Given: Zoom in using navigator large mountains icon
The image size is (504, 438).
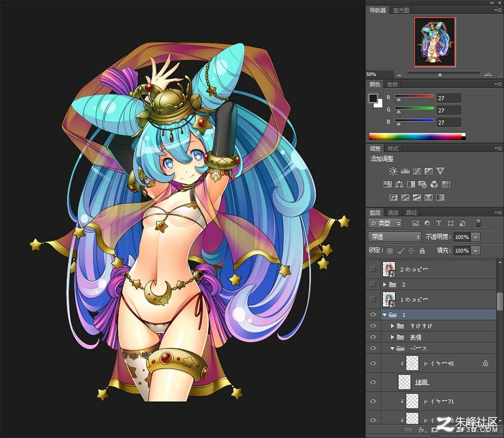Looking at the screenshot, I should point(488,74).
